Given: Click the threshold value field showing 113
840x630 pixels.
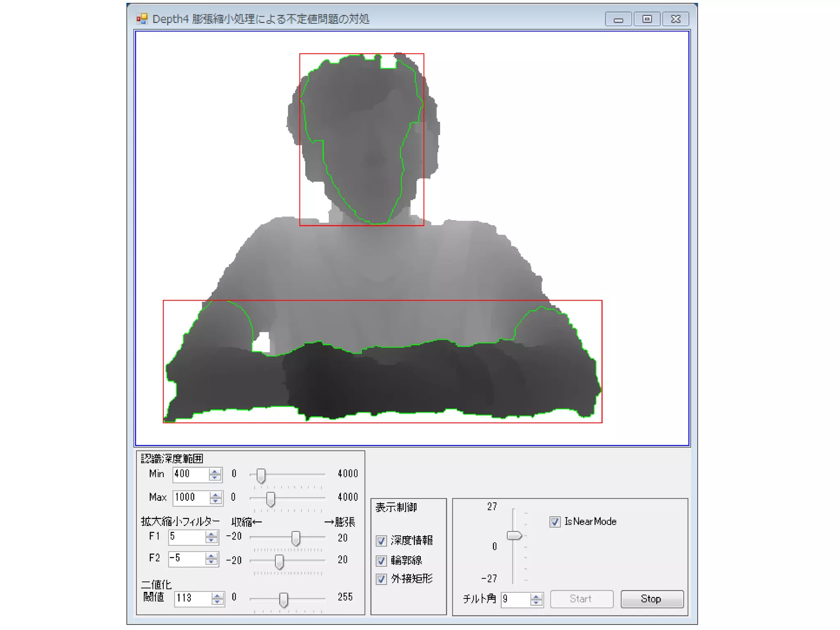Looking at the screenshot, I should (192, 598).
